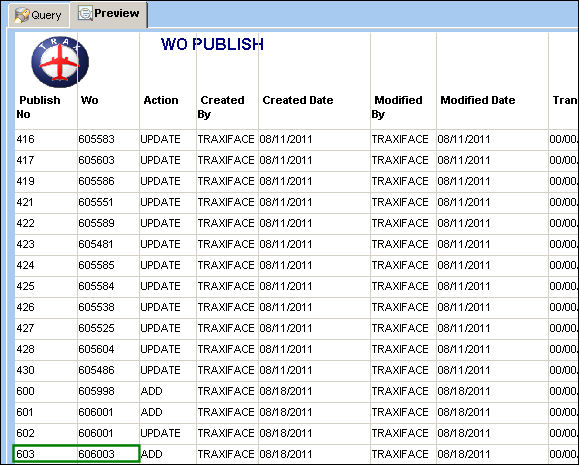Click the Action column header
This screenshot has height=465, width=579.
[x=161, y=100]
